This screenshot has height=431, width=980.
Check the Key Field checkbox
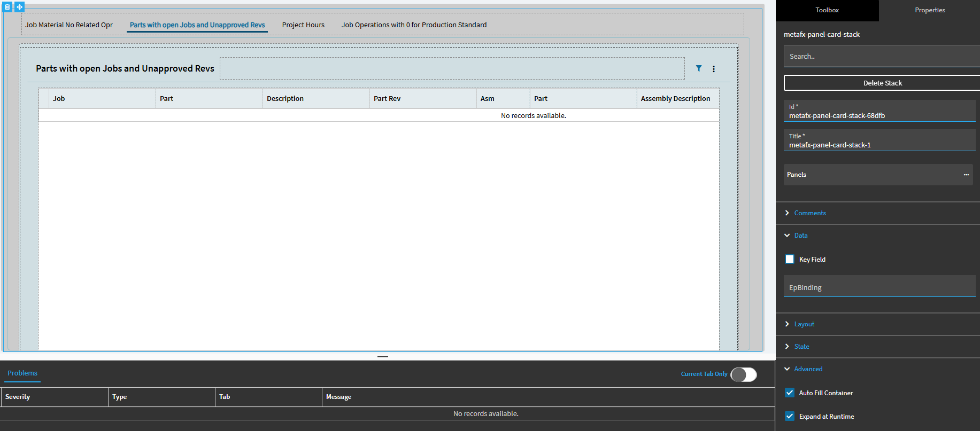click(x=790, y=259)
